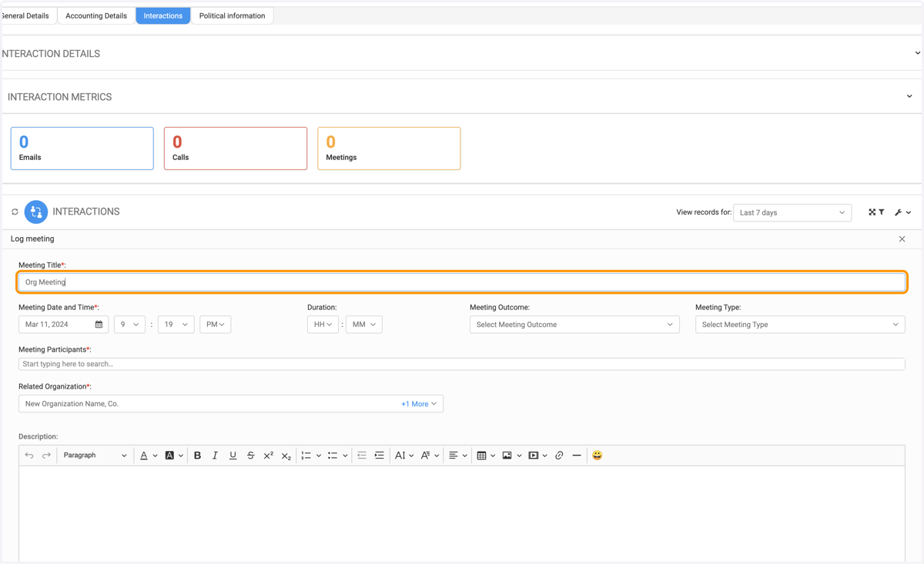Click the Calls metric card

click(x=236, y=149)
